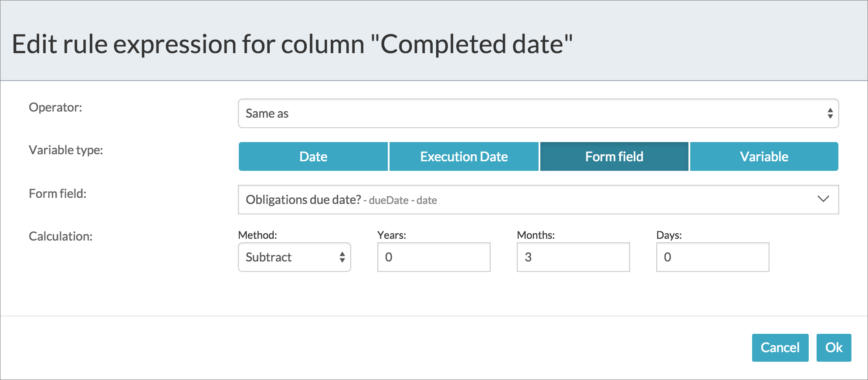Select the Date variable type
868x380 pixels.
(313, 156)
